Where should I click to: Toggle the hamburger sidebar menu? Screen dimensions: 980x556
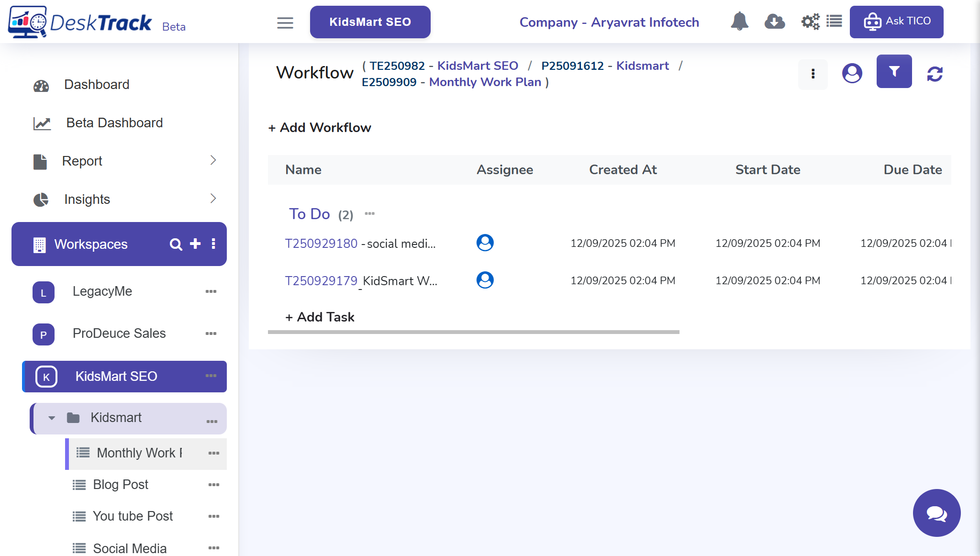[285, 23]
